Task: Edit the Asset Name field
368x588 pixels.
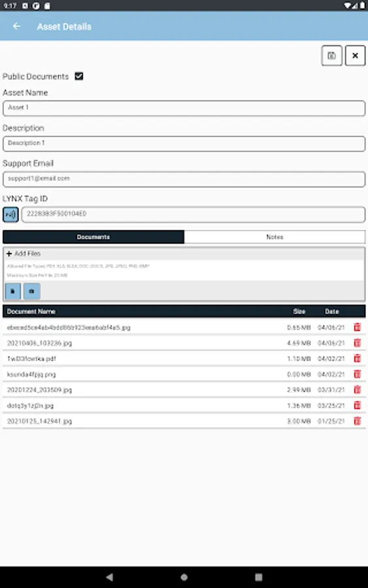Action: coord(184,108)
